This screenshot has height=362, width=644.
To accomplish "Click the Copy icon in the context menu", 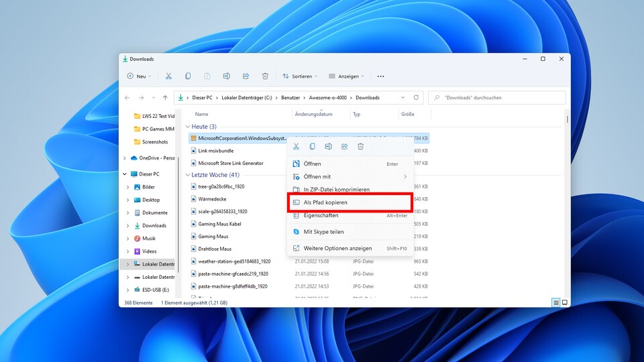I will pyautogui.click(x=312, y=146).
